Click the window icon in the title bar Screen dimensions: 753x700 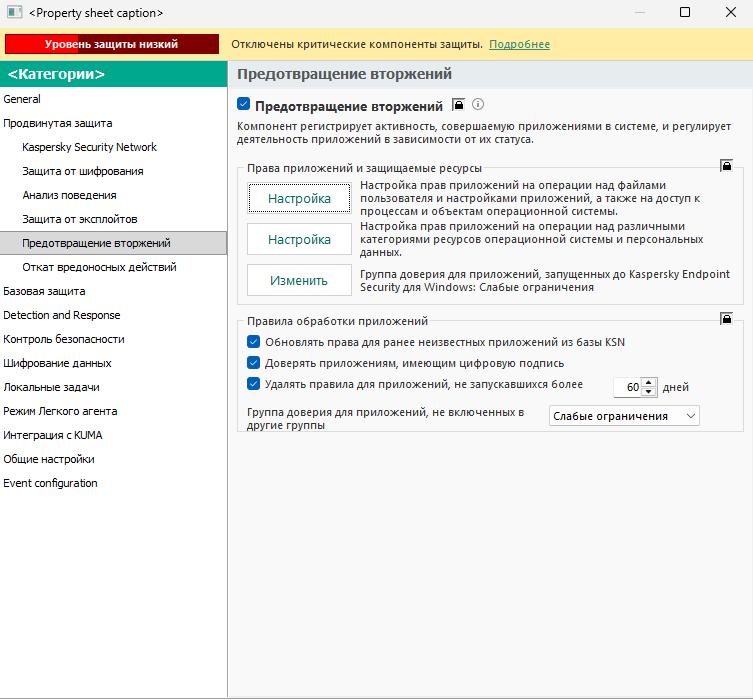[14, 12]
